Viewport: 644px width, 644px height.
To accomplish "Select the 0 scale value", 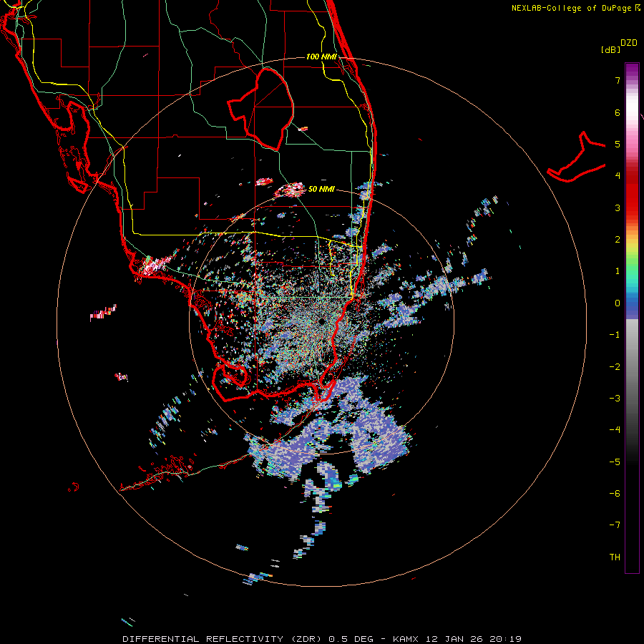I will click(618, 303).
